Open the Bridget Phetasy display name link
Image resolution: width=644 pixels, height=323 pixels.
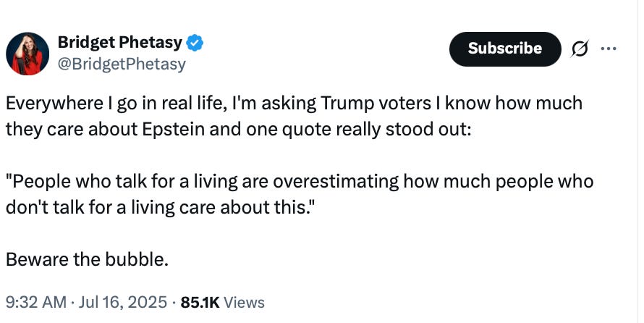click(x=119, y=43)
